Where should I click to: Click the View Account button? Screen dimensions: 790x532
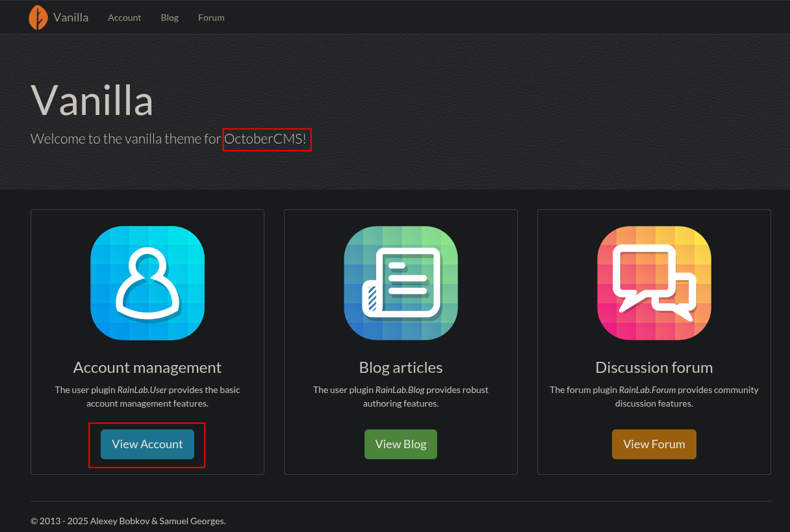pyautogui.click(x=147, y=444)
